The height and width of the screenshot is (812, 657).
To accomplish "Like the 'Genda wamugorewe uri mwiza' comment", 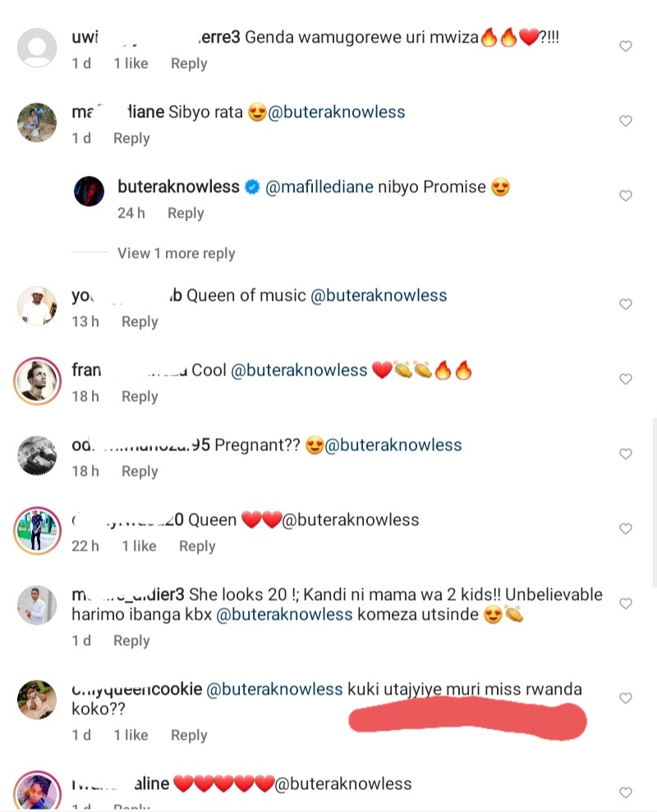I will click(626, 46).
